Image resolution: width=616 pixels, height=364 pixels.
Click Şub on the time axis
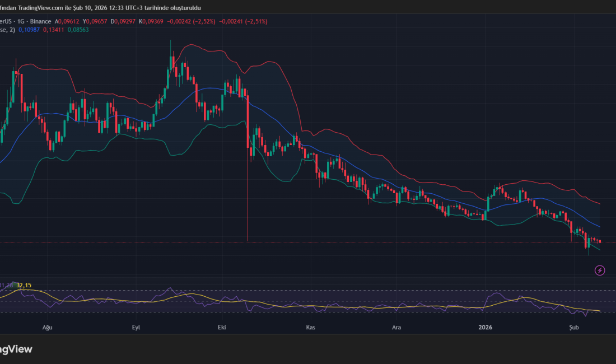click(573, 327)
